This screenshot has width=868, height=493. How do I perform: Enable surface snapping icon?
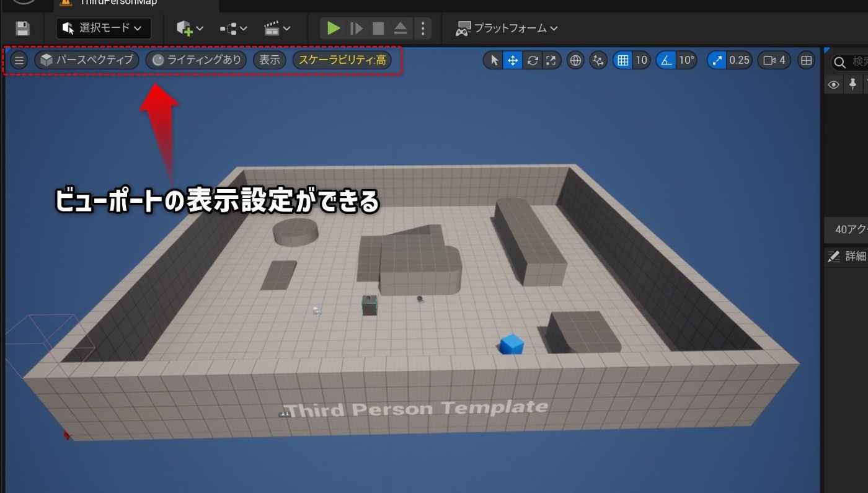click(x=598, y=60)
